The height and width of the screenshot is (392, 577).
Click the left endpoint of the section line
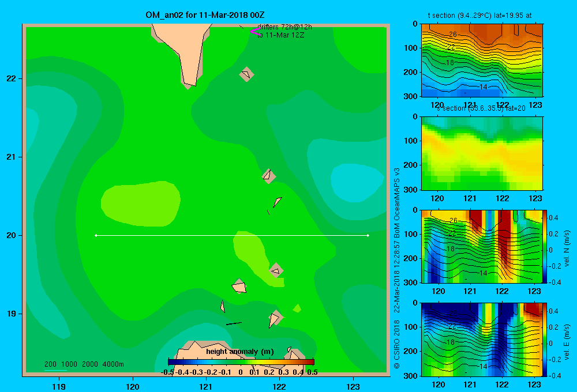pyautogui.click(x=96, y=235)
